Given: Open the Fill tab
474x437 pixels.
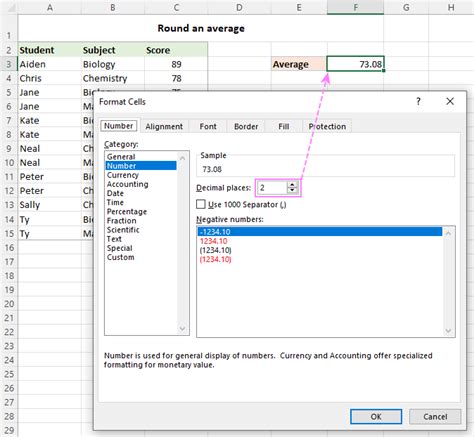Looking at the screenshot, I should coord(284,126).
